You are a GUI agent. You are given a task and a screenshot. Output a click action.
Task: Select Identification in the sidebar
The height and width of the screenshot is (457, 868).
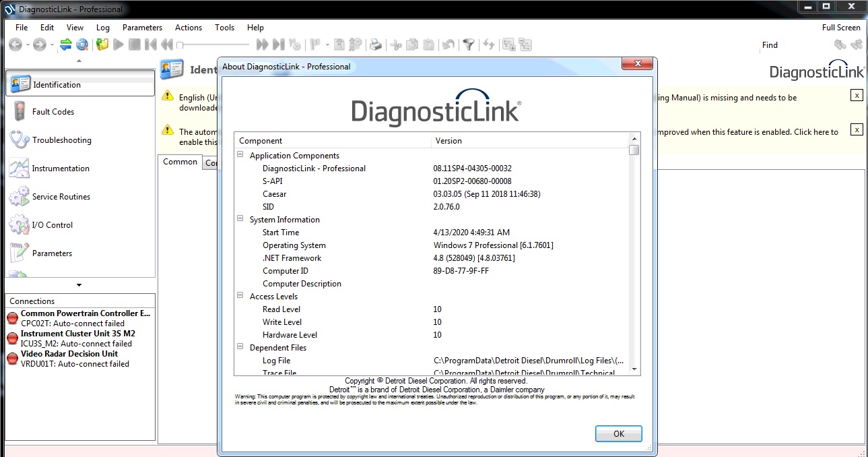click(x=80, y=84)
